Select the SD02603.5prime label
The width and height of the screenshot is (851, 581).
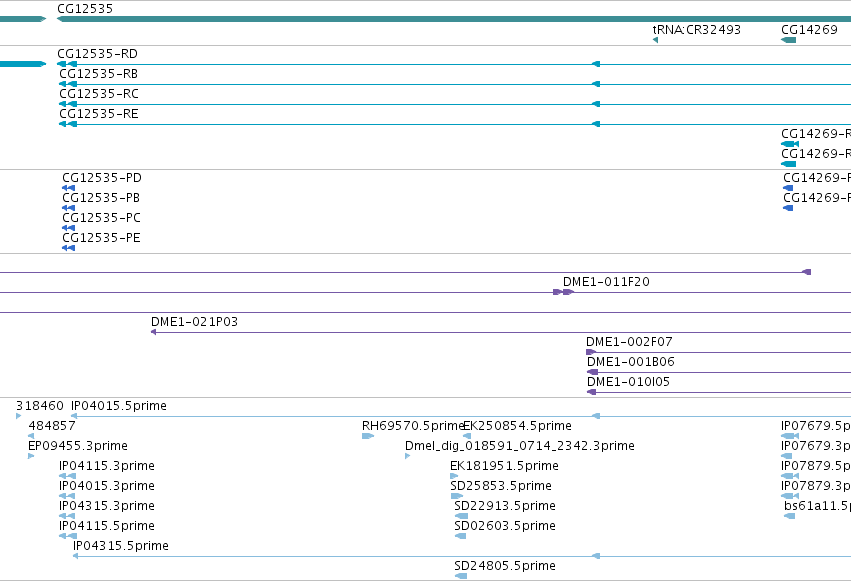point(505,527)
